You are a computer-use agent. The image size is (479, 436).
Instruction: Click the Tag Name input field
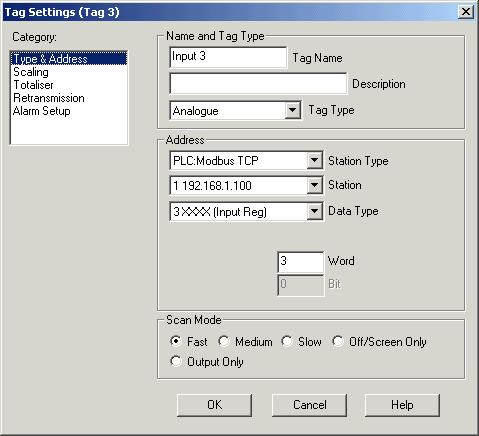228,57
